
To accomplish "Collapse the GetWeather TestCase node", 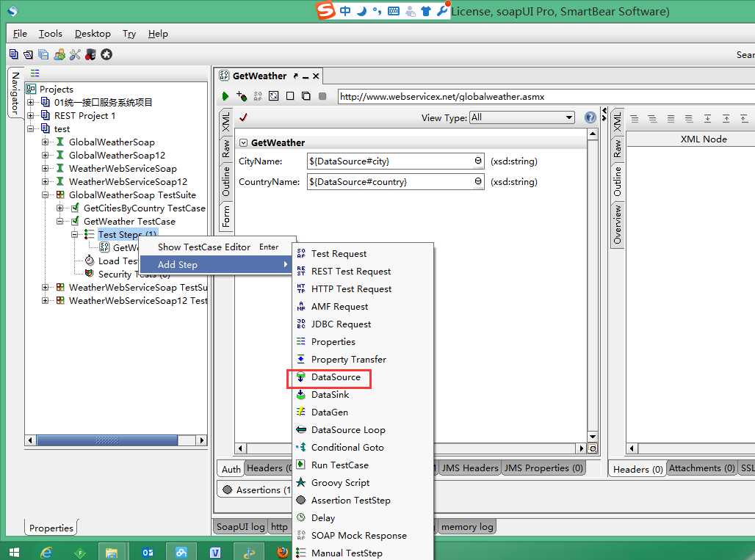I will tap(60, 222).
